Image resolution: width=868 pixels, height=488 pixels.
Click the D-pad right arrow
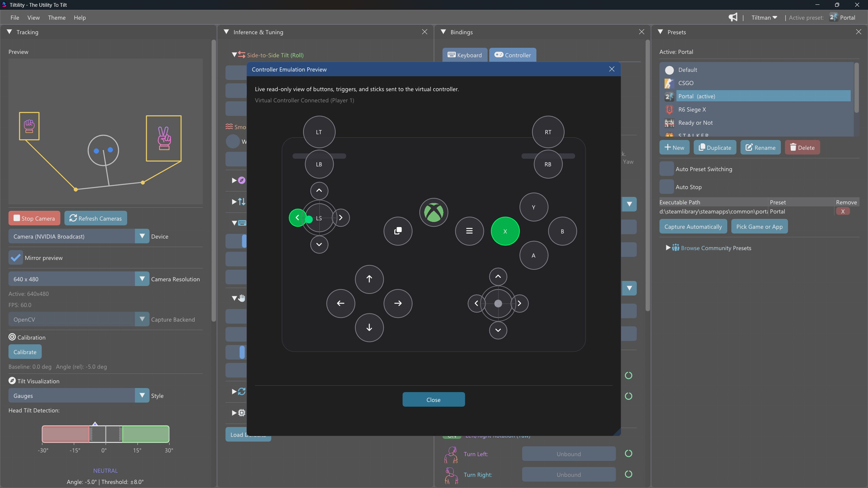pos(398,303)
